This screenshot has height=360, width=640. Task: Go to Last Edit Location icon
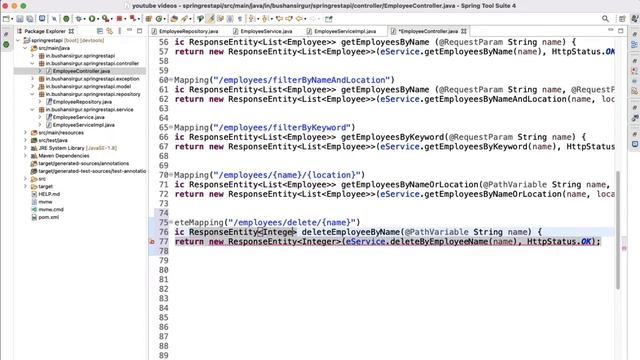click(279, 19)
